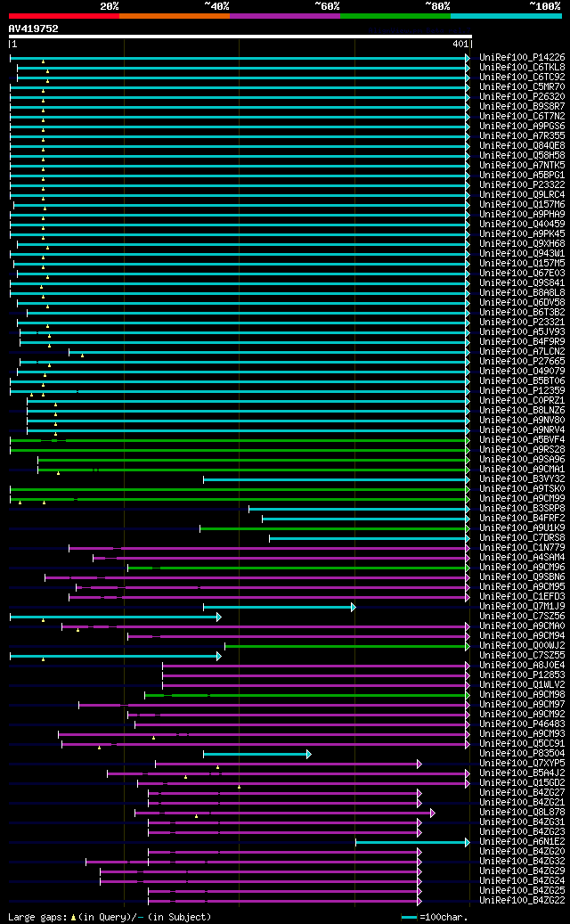Click the AV419752 query name
This screenshot has width=570, height=924.
[34, 29]
